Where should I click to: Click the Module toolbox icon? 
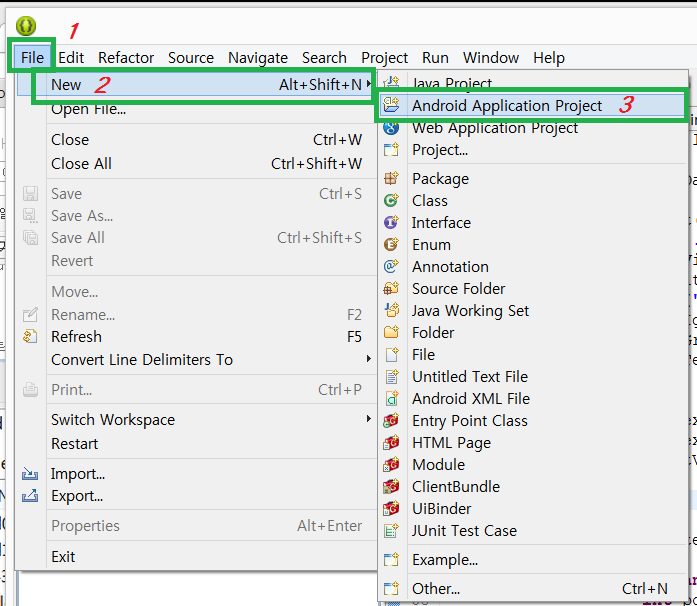[391, 465]
